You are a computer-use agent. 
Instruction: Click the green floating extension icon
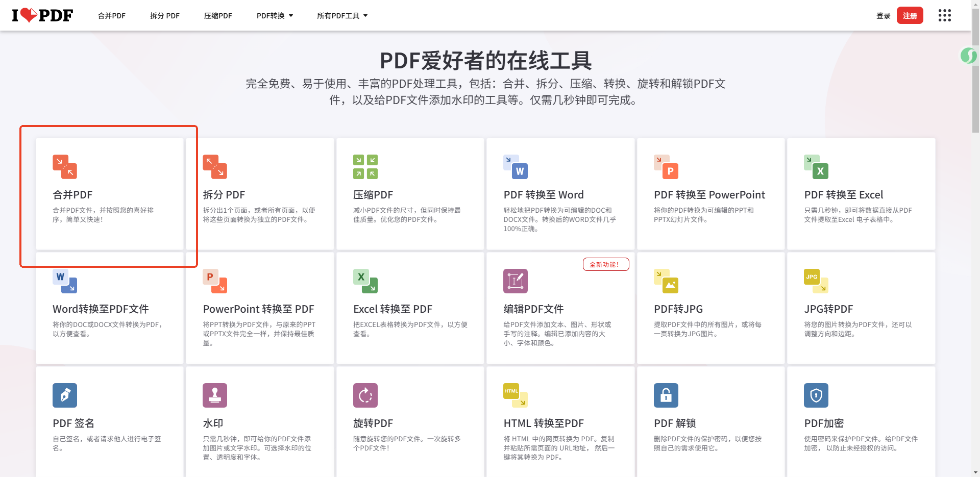click(x=968, y=56)
